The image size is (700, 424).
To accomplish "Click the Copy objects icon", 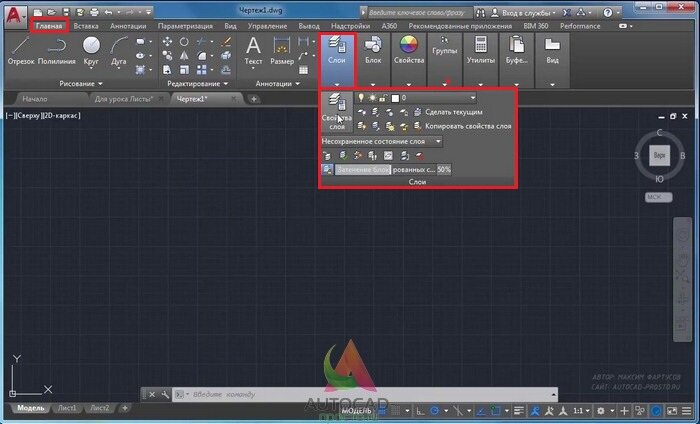I will click(x=167, y=56).
